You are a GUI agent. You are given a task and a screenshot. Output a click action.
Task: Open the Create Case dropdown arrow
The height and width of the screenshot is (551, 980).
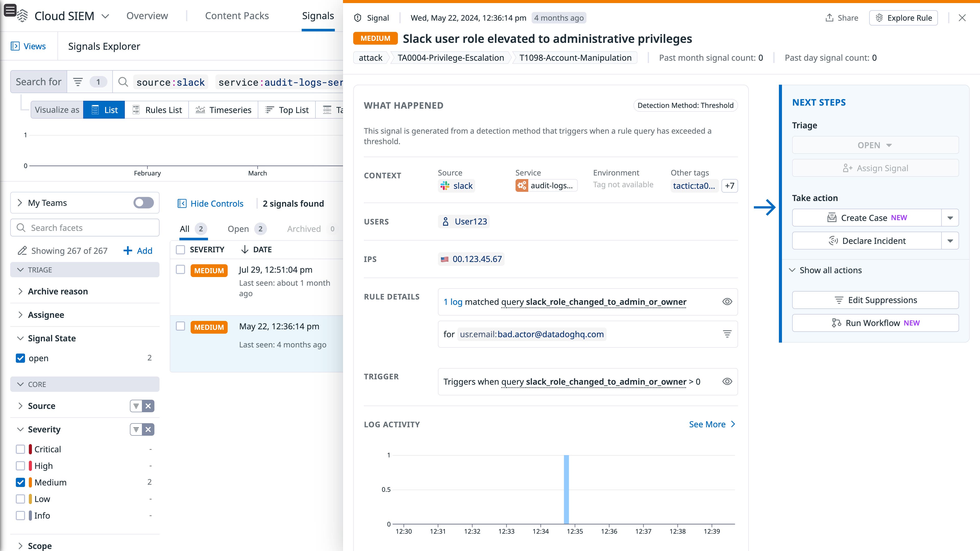click(x=950, y=218)
